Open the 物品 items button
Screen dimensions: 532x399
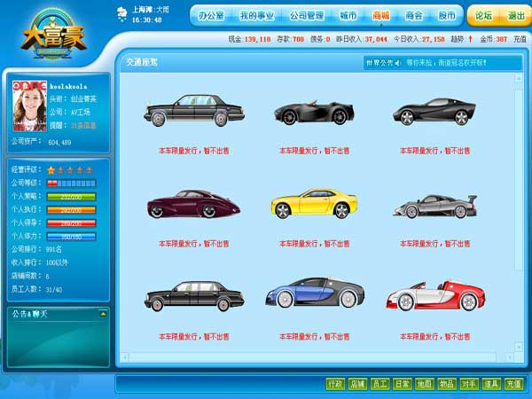447,384
